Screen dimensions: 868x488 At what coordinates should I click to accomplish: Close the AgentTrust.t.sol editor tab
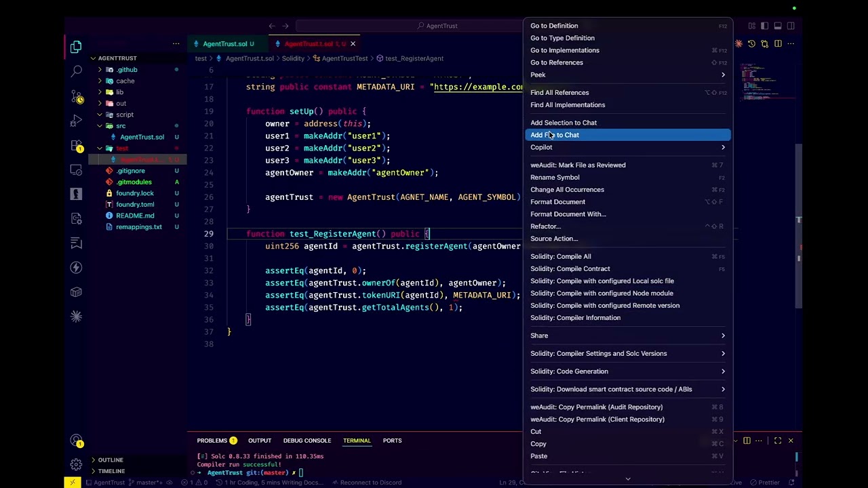click(353, 44)
